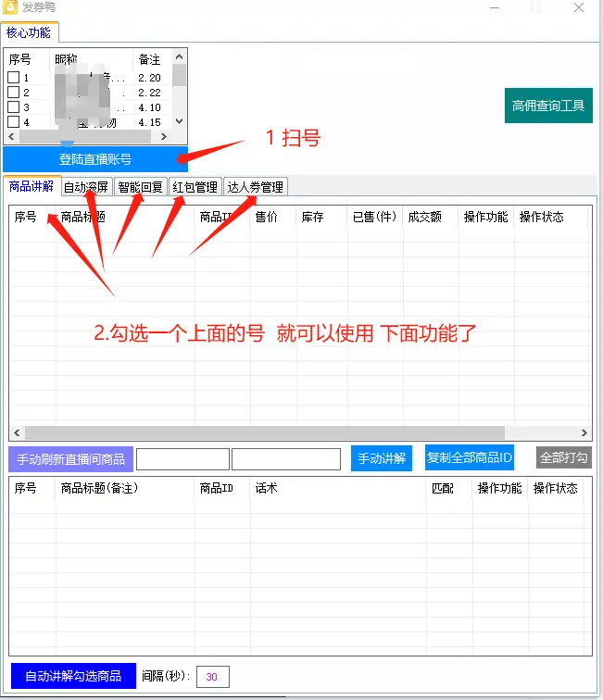Click 商品ID header in lower table
This screenshot has height=700, width=603.
pos(217,488)
